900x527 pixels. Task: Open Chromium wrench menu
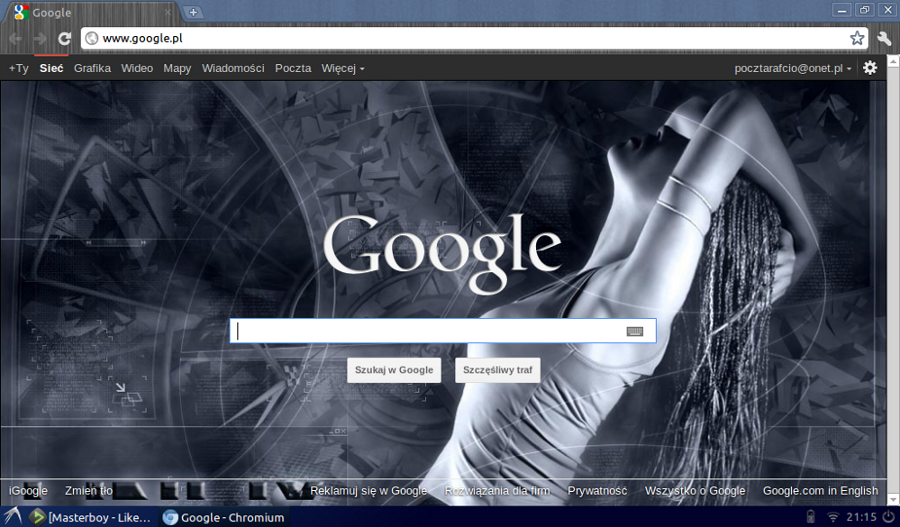[884, 38]
